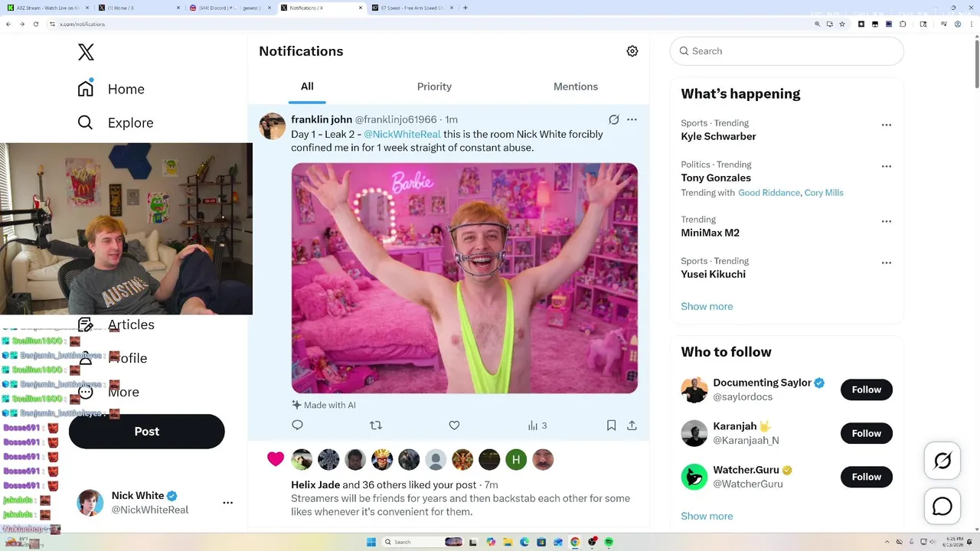Bookmark franklin john's post

click(611, 425)
